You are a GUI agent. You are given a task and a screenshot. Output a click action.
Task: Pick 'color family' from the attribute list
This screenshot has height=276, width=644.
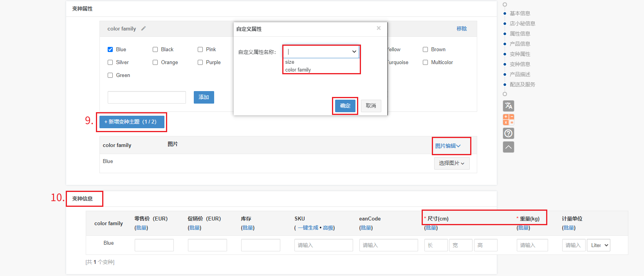tap(298, 70)
